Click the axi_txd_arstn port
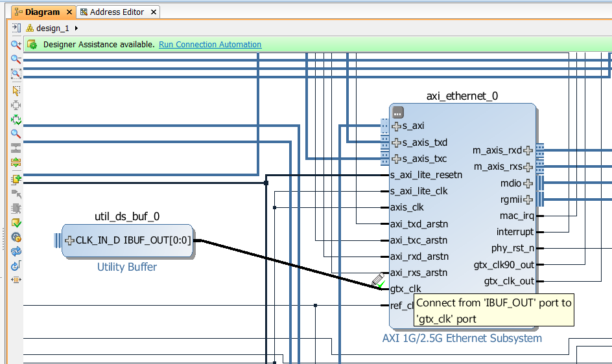Image resolution: width=612 pixels, height=364 pixels. tap(419, 224)
